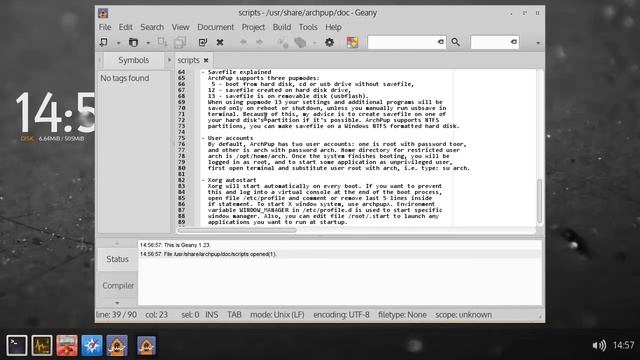Click the Reload file toolbar icon

(203, 42)
